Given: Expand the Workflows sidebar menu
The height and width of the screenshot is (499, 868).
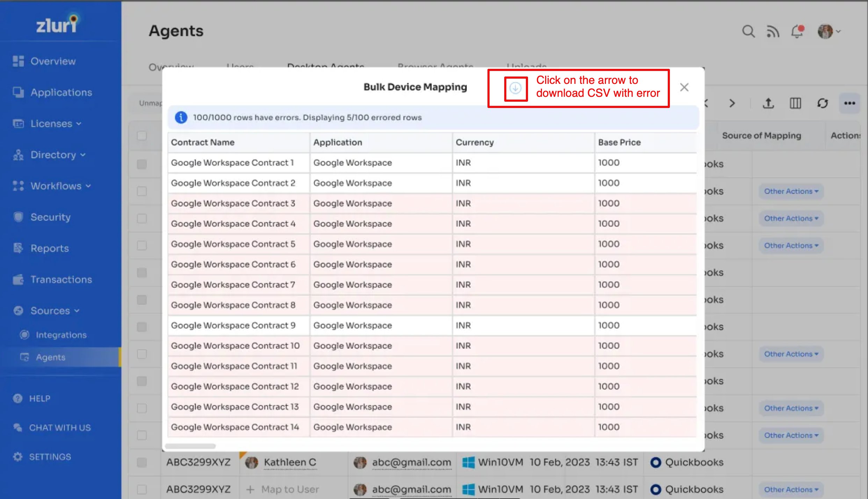Looking at the screenshot, I should [x=60, y=186].
